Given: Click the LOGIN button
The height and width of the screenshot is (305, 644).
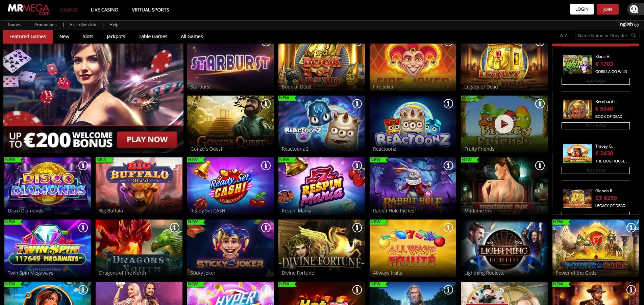Looking at the screenshot, I should tap(582, 9).
